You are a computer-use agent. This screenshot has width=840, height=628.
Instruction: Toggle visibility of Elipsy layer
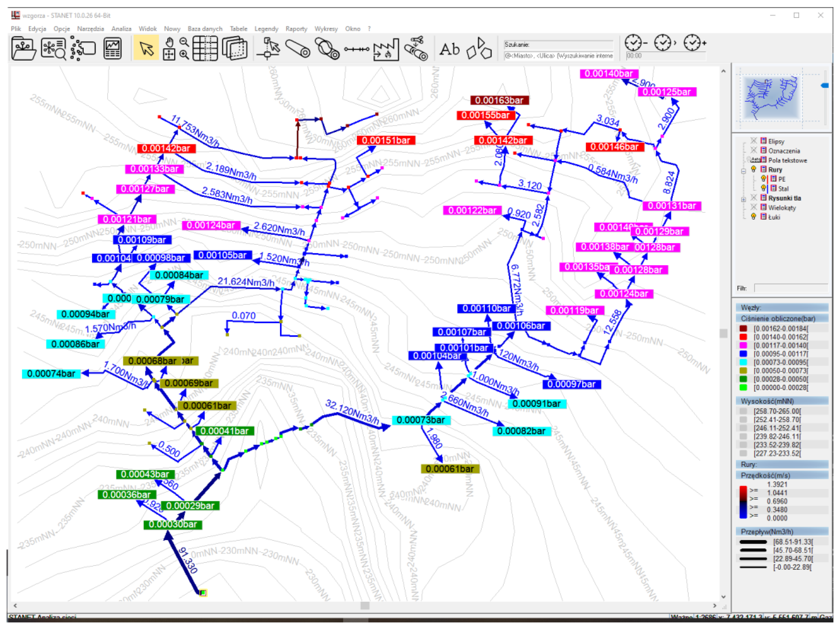754,141
